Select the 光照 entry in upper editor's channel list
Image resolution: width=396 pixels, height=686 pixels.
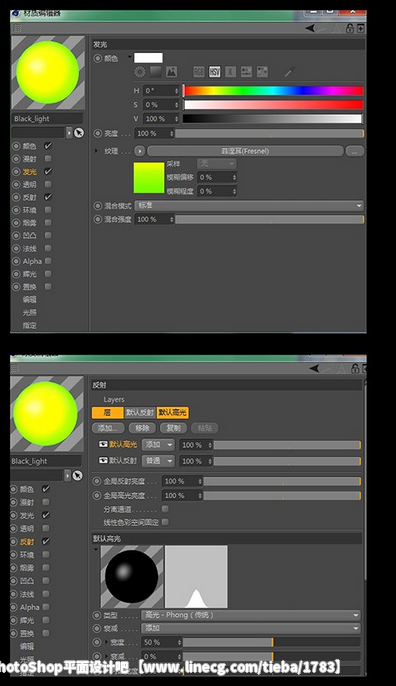(x=29, y=312)
